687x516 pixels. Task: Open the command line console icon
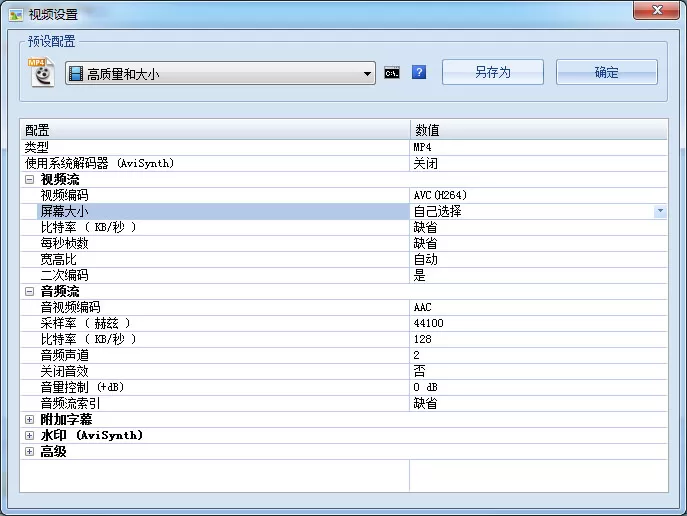click(392, 73)
